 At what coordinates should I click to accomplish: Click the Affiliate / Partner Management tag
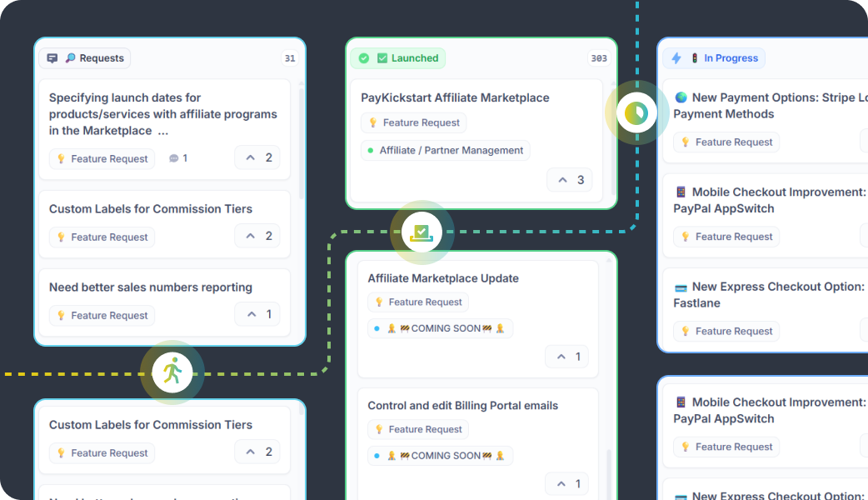click(451, 151)
